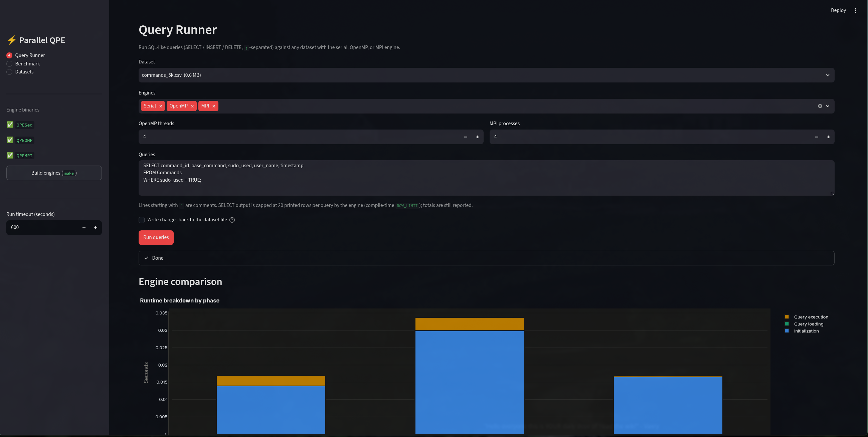Click the Initialization legend label
The image size is (868, 437).
[806, 331]
